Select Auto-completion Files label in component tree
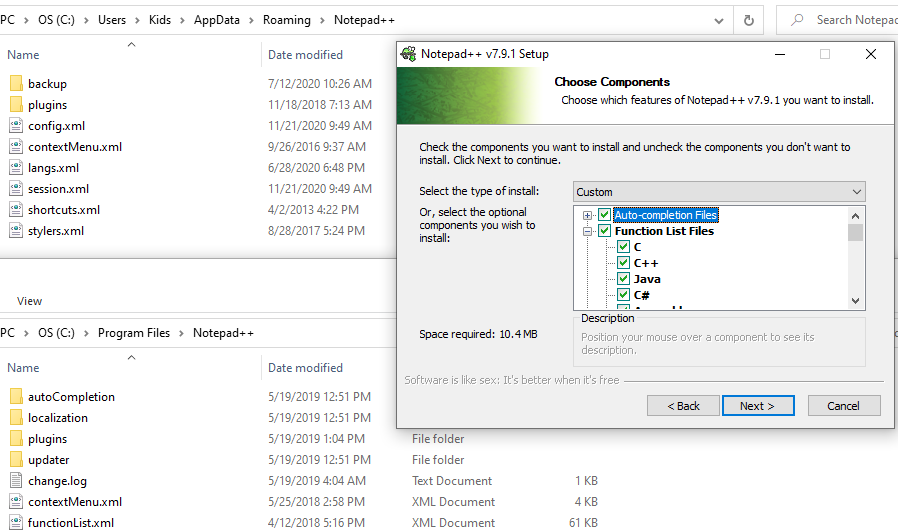The height and width of the screenshot is (532, 898). [665, 215]
